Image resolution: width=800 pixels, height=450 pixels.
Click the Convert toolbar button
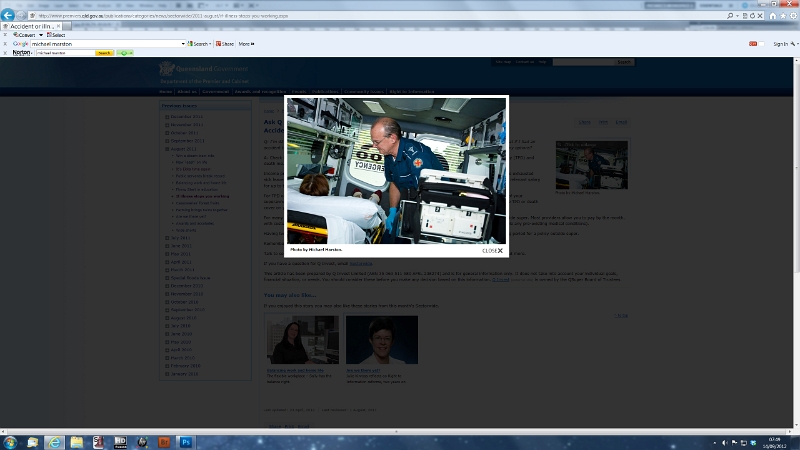point(24,35)
